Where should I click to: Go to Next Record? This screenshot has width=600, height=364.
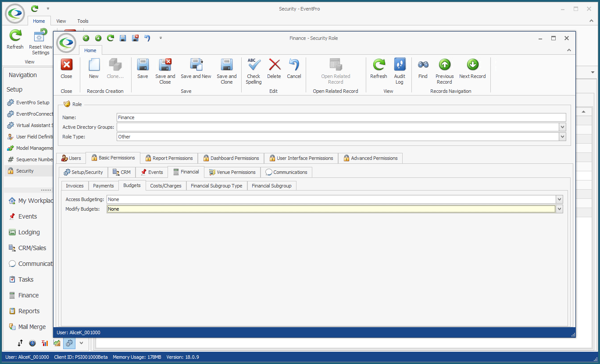pos(472,69)
